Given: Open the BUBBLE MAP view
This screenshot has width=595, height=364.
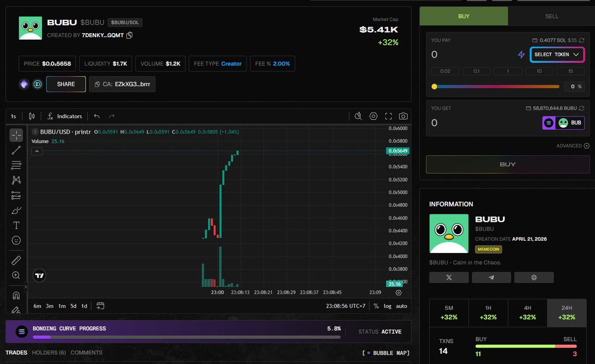Looking at the screenshot, I should 386,353.
